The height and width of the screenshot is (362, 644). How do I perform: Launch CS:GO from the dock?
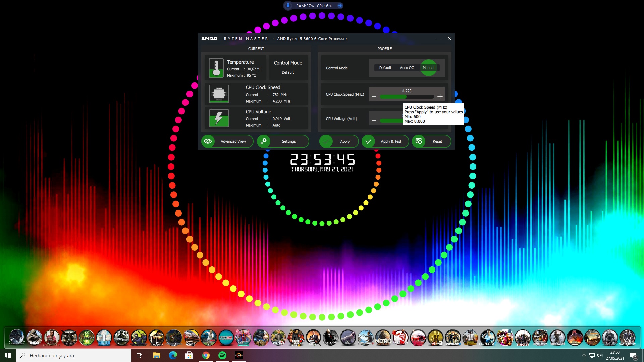[156, 337]
